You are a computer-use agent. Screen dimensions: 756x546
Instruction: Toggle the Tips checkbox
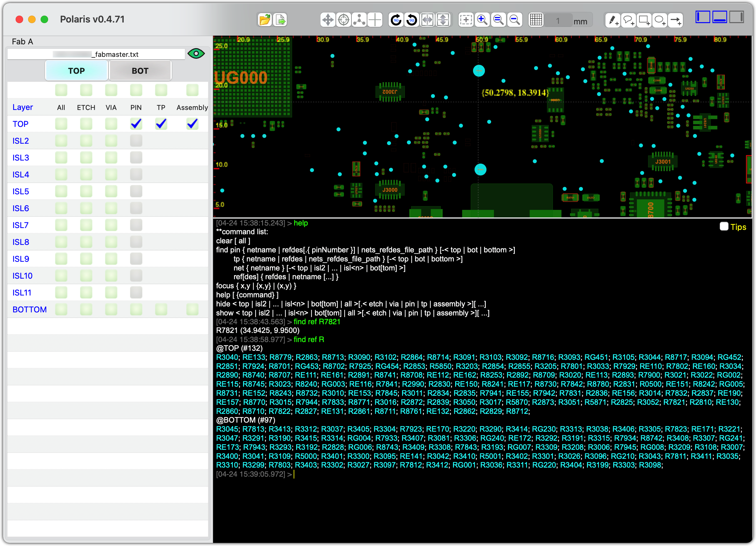click(724, 227)
